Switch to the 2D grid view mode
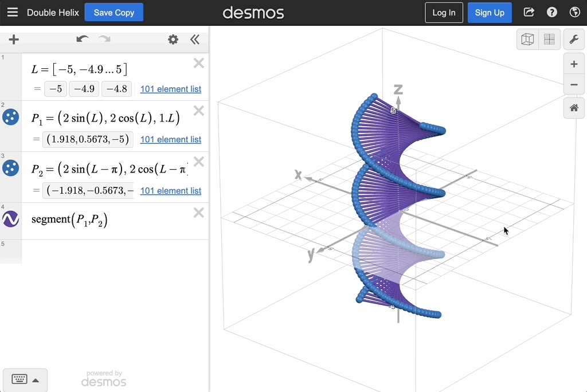Image resolution: width=587 pixels, height=392 pixels. point(549,40)
